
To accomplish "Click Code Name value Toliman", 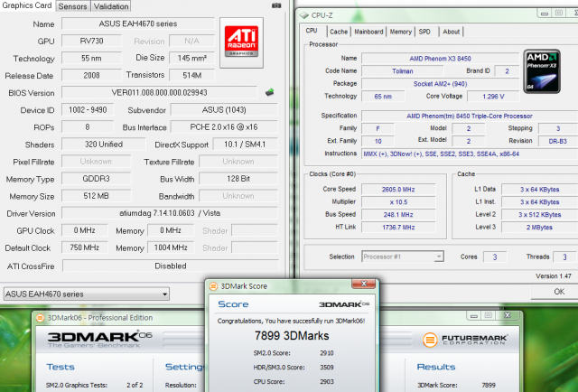I will click(403, 71).
